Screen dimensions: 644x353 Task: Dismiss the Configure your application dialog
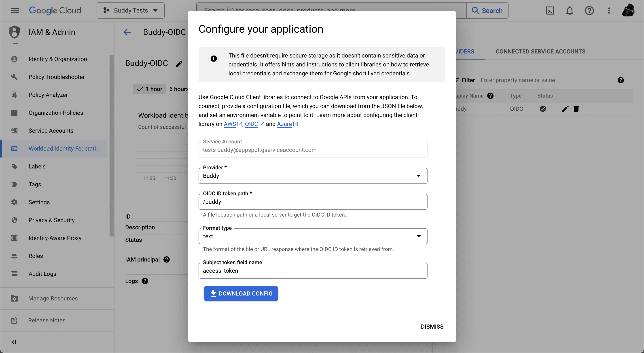[x=432, y=326]
